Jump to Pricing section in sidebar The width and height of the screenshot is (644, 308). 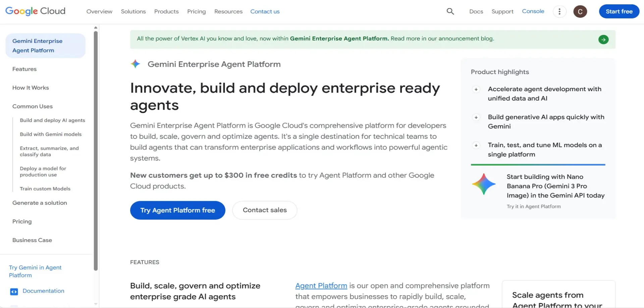22,222
